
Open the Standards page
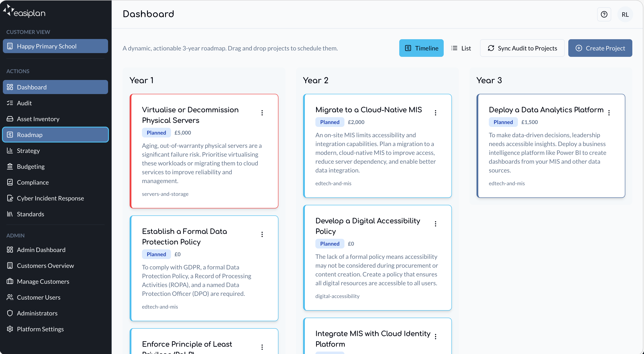[55, 214]
